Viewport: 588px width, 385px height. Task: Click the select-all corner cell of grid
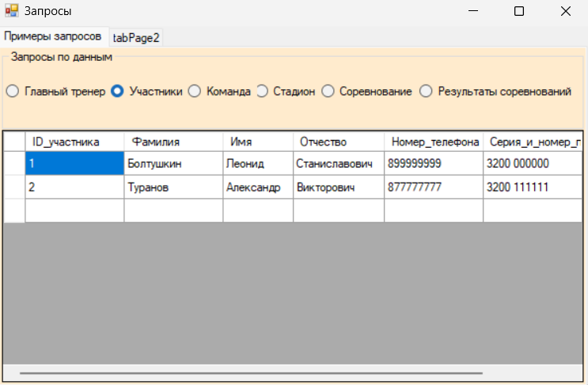point(14,142)
